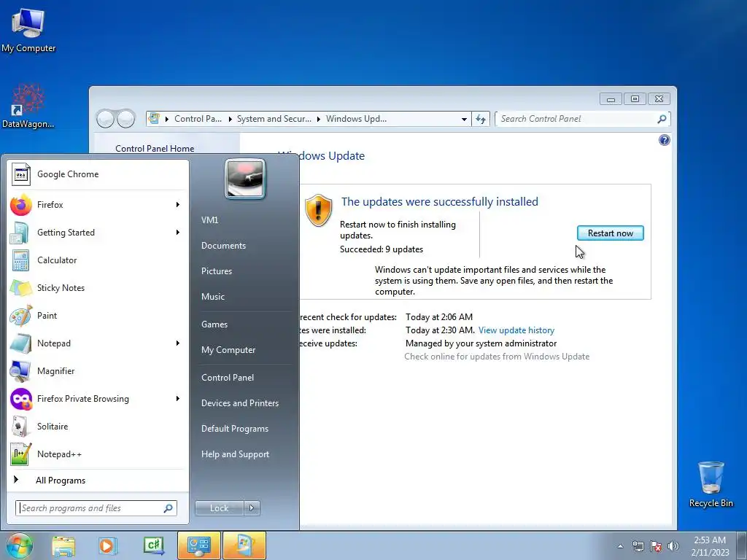Open My Computer from Start menu
The width and height of the screenshot is (747, 560).
coord(228,350)
